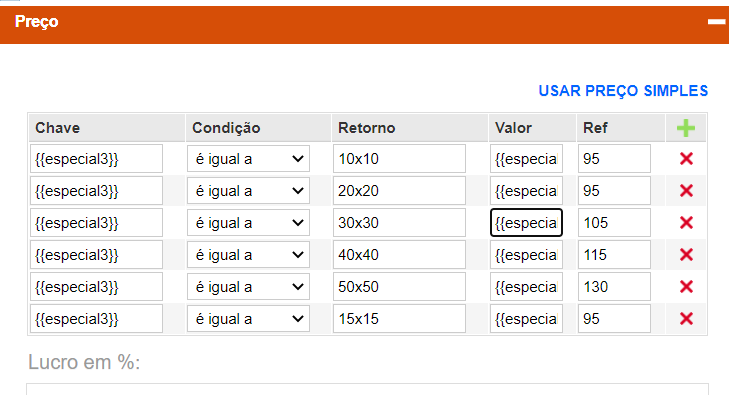Viewport: 729px width, 395px height.
Task: Click the Ref field showing 130
Action: coord(614,287)
